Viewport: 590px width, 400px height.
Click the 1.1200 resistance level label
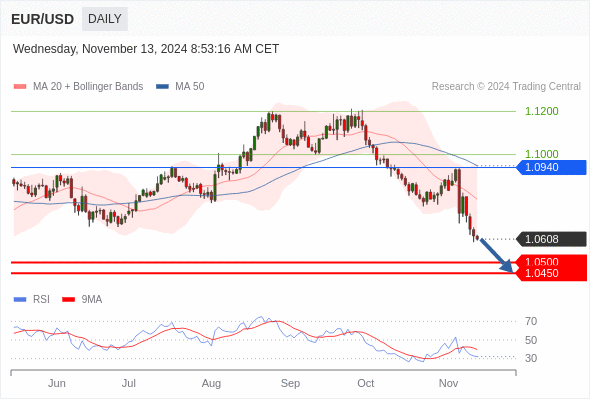pyautogui.click(x=541, y=111)
